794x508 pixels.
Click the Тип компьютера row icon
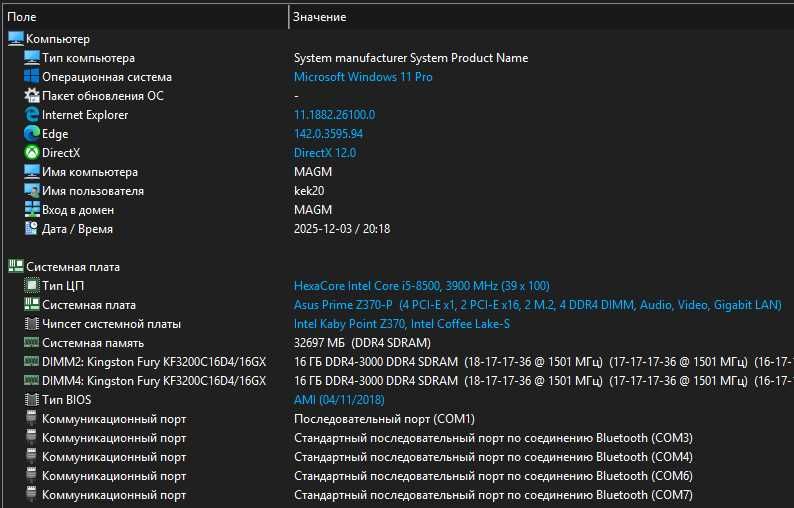[32, 58]
